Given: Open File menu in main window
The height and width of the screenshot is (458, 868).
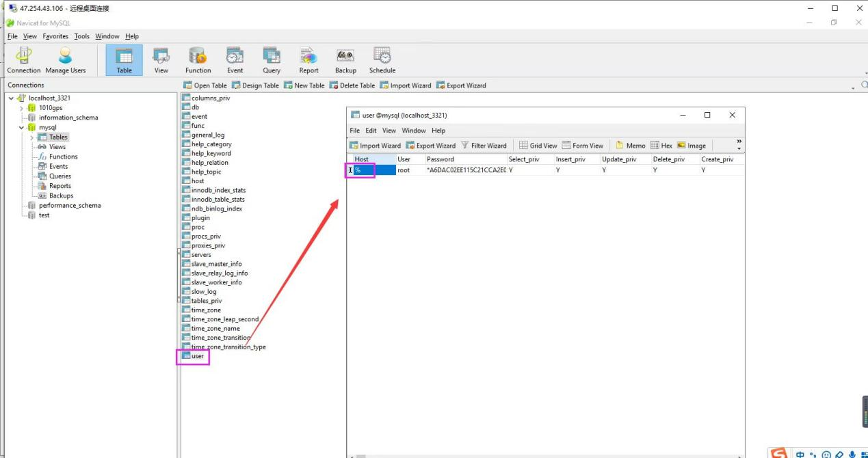Looking at the screenshot, I should [x=12, y=36].
